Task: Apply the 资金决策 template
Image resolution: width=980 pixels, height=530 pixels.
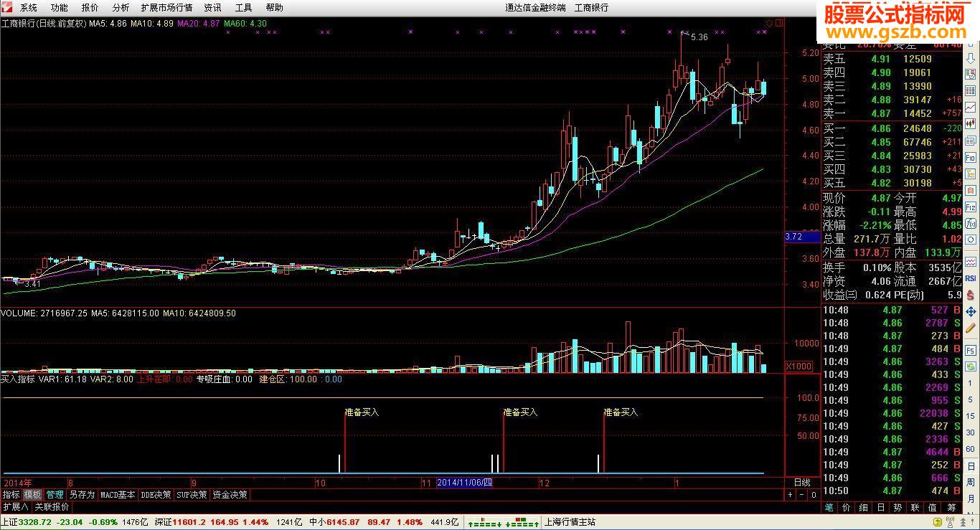Action: [x=230, y=495]
